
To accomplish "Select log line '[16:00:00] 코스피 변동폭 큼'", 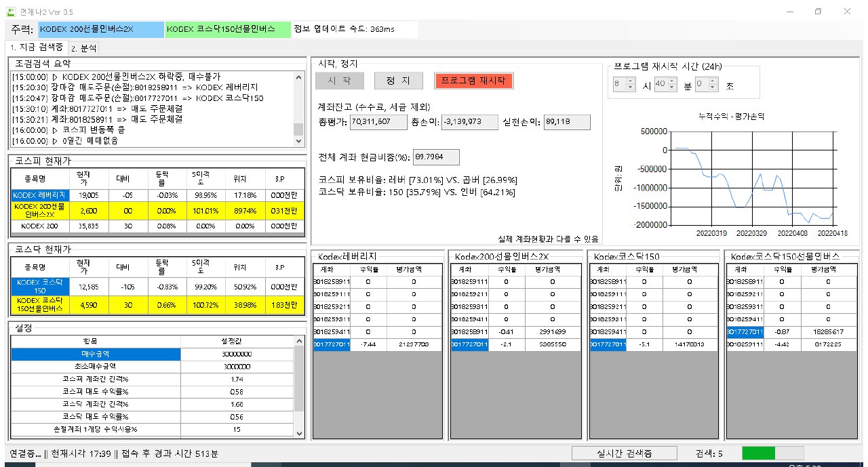I will click(x=68, y=129).
